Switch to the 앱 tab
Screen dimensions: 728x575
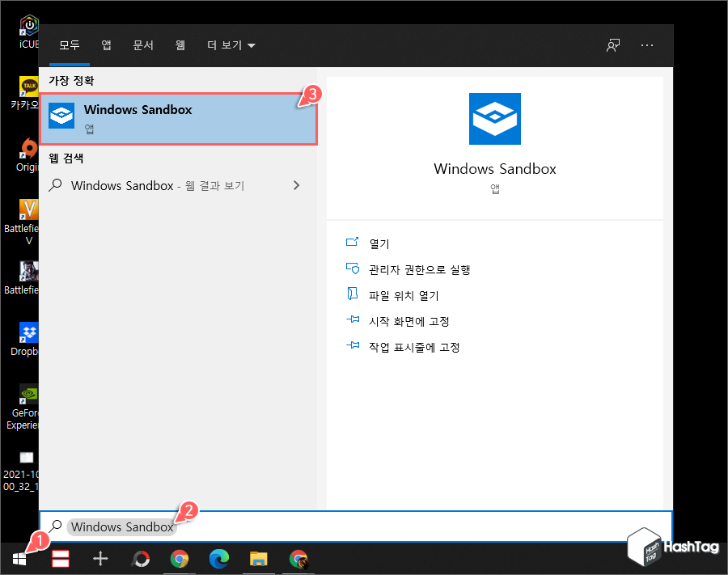pos(106,45)
